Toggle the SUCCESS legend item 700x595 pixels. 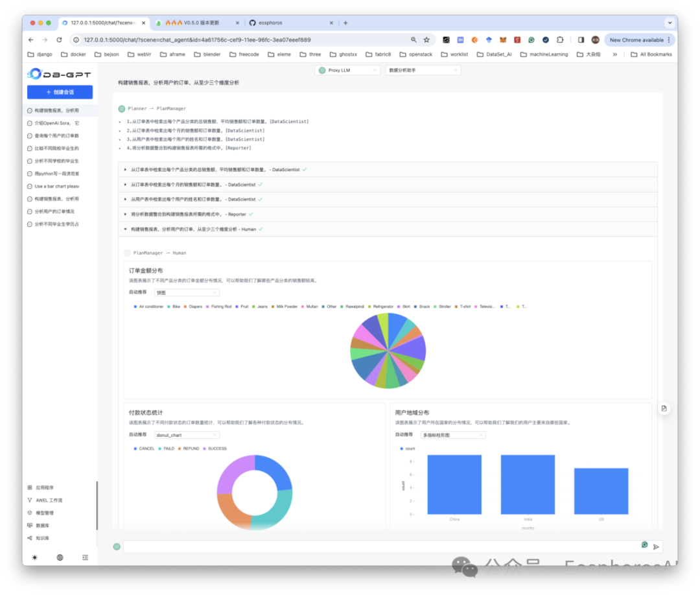coord(215,449)
